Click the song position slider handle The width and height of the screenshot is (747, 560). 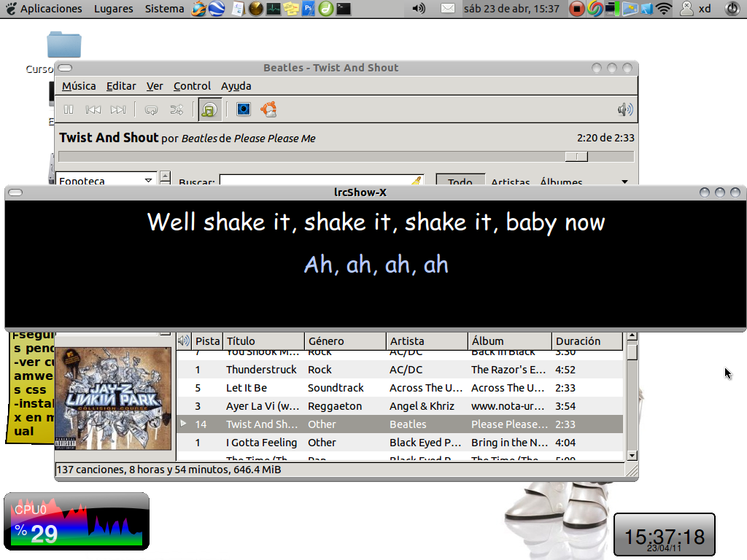[x=576, y=157]
